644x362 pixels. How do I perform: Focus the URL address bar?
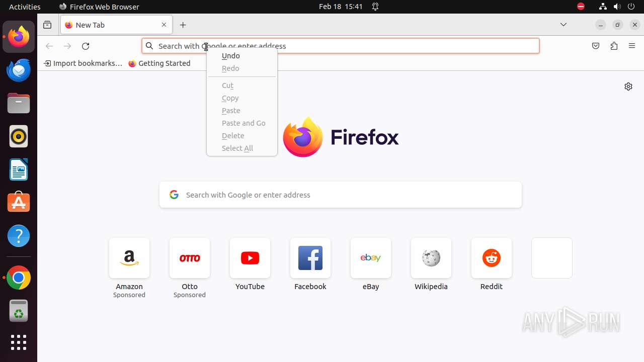[x=341, y=46]
